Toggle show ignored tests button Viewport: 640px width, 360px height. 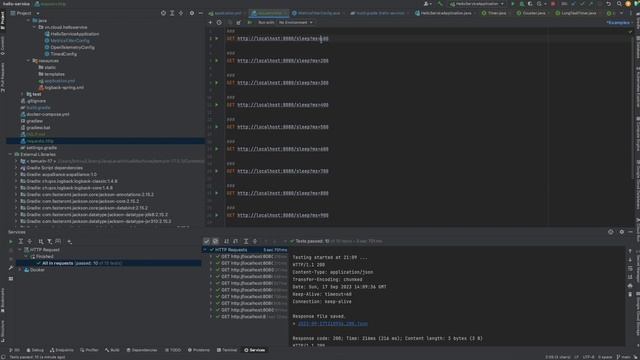[x=215, y=241]
